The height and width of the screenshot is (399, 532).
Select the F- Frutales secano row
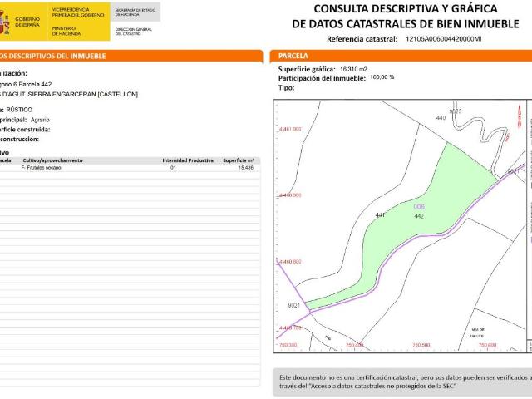click(x=130, y=168)
